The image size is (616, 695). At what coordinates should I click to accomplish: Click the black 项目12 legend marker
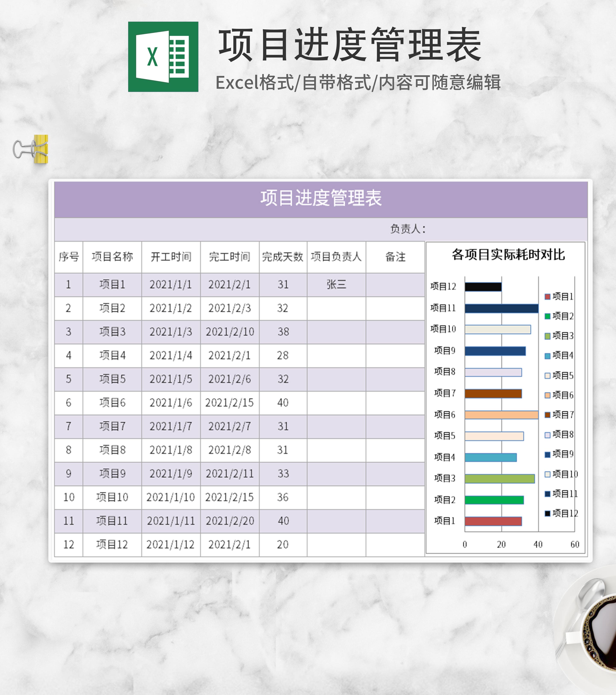(547, 513)
